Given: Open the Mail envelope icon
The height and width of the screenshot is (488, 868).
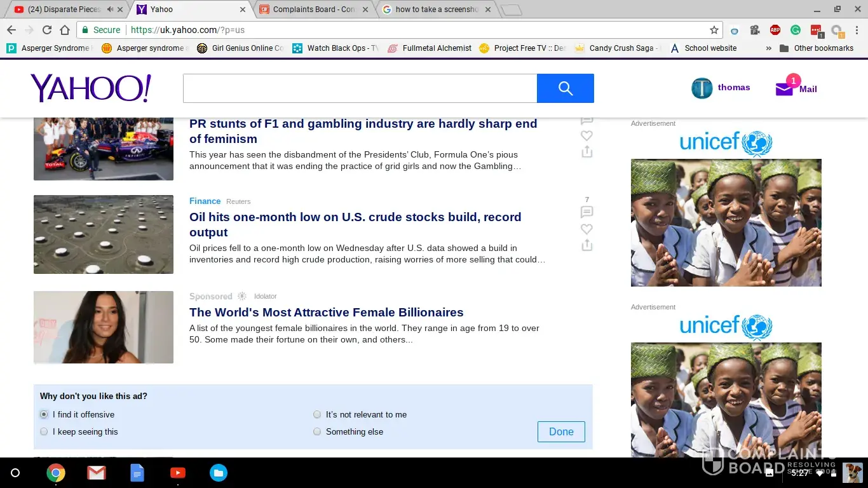Looking at the screenshot, I should (785, 89).
